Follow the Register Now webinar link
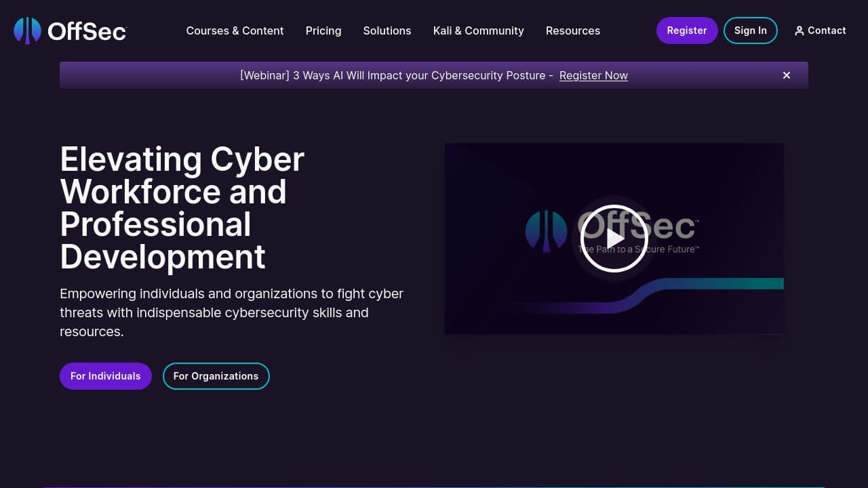The height and width of the screenshot is (488, 868). [x=593, y=75]
